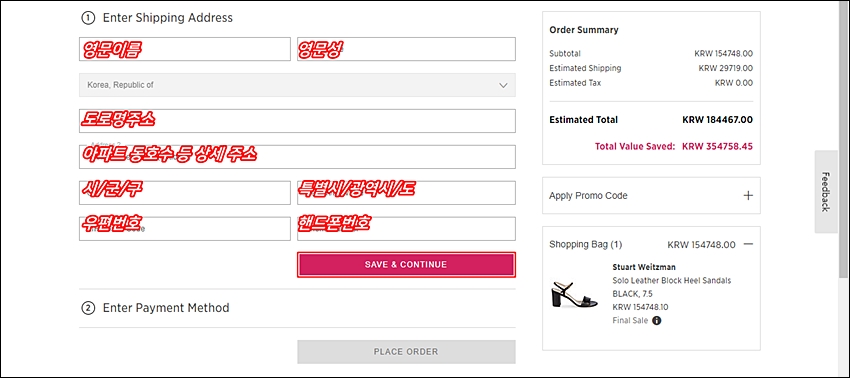Click the Final Sale info icon

coord(656,321)
